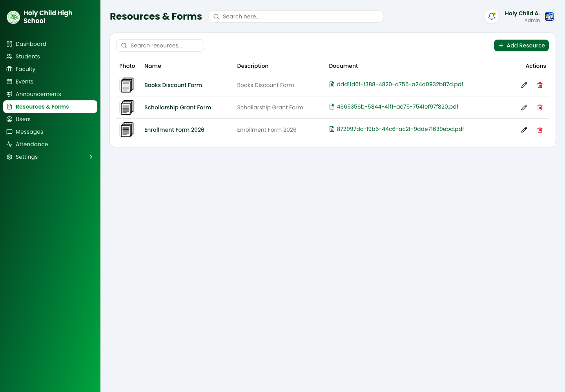
Task: Focus the Search resources field
Action: coord(160,45)
